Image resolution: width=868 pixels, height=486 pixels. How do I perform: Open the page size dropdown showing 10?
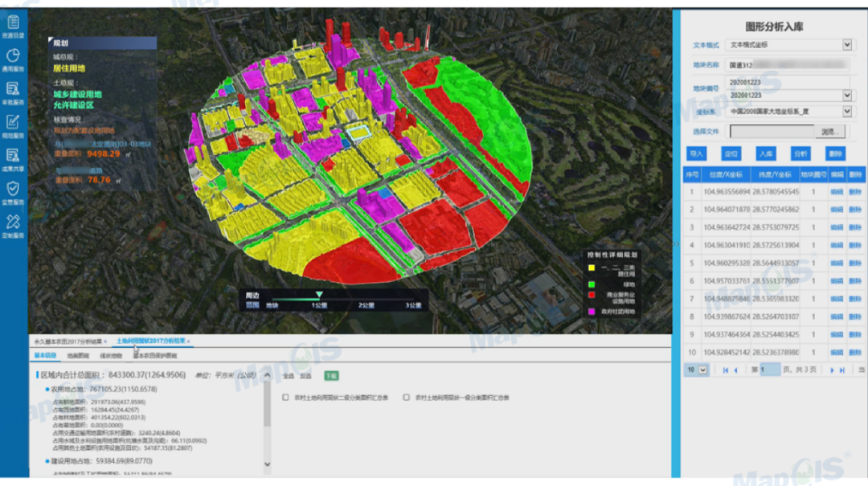point(696,370)
